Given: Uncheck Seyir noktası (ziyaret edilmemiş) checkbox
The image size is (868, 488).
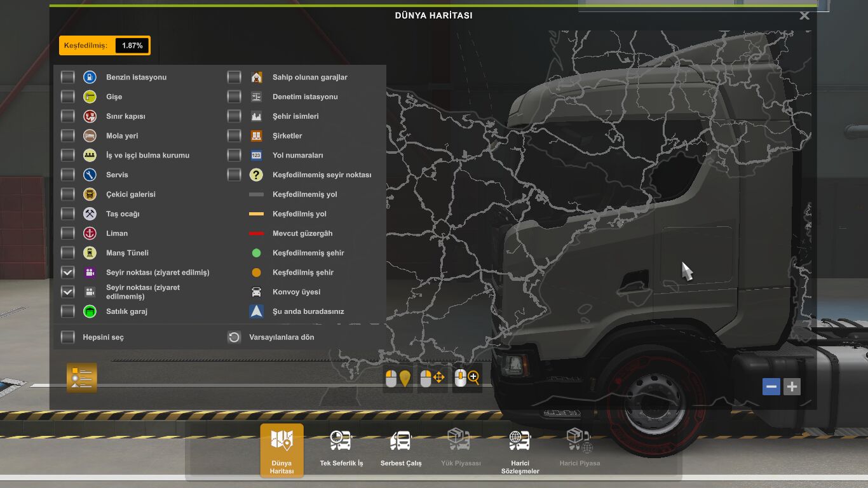Looking at the screenshot, I should (68, 292).
